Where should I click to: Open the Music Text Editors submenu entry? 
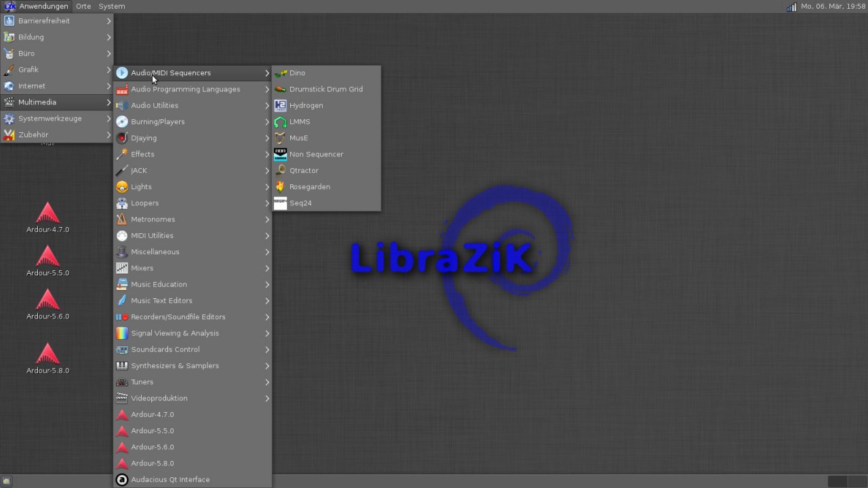point(193,301)
